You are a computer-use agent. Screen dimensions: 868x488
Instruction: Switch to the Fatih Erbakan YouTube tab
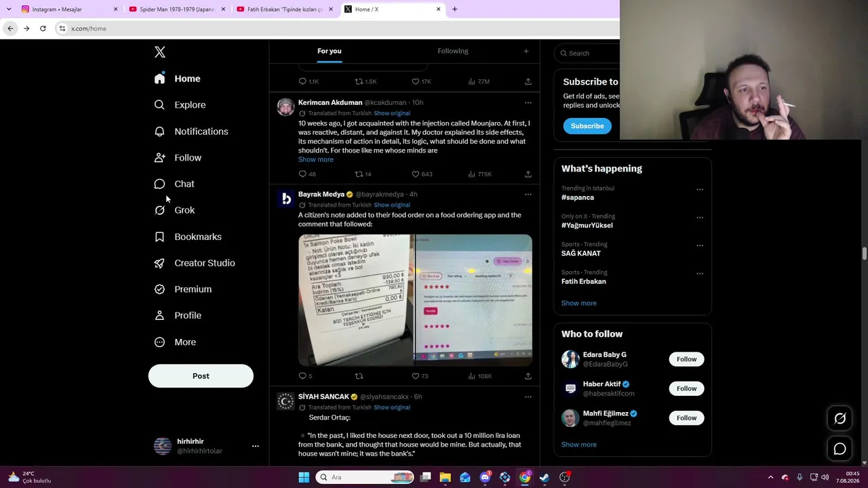pos(285,9)
